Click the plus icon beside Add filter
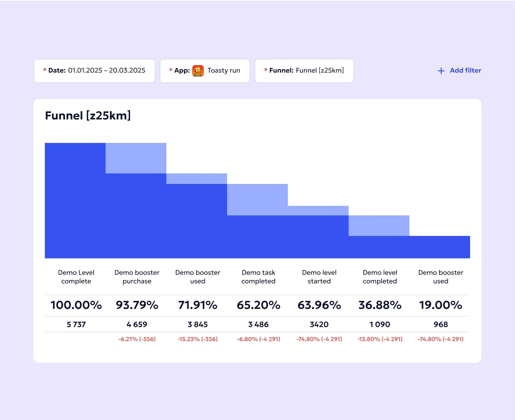515x420 pixels. (x=441, y=71)
